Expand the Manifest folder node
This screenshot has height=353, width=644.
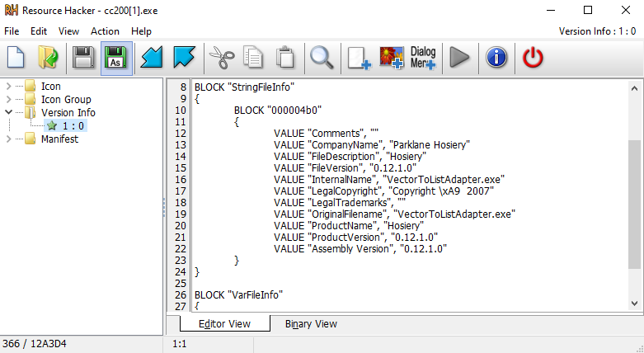click(8, 139)
